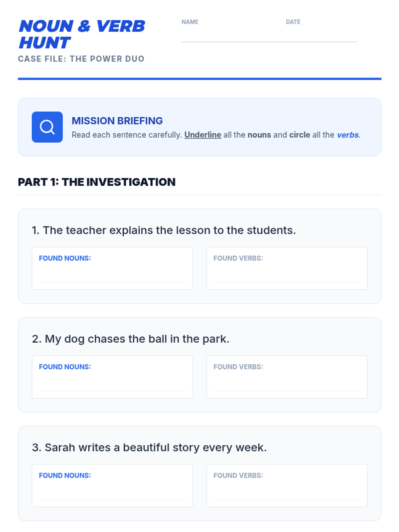This screenshot has height=532, width=399.
Task: Click sentence 2 about the dog chasing the ball
Action: pyautogui.click(x=130, y=339)
